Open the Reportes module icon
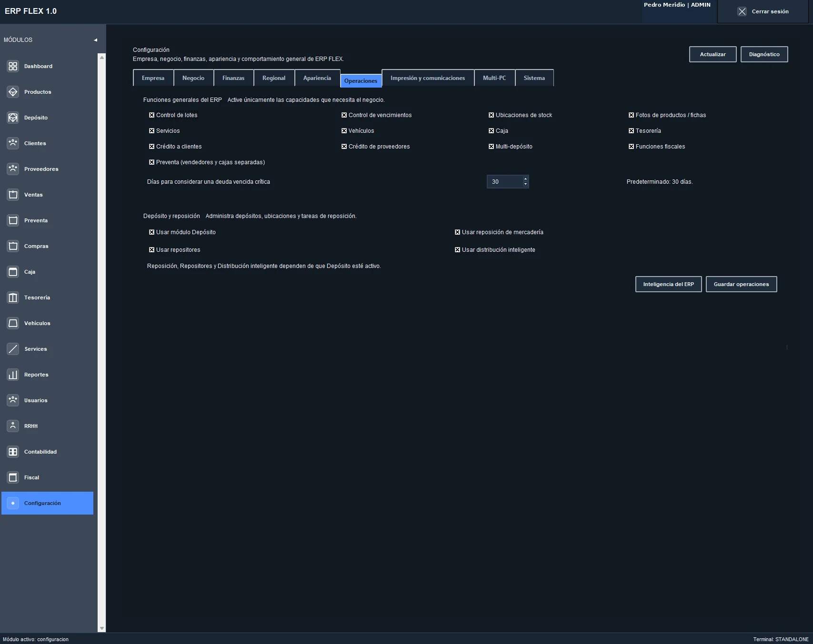This screenshot has height=644, width=813. pyautogui.click(x=13, y=375)
